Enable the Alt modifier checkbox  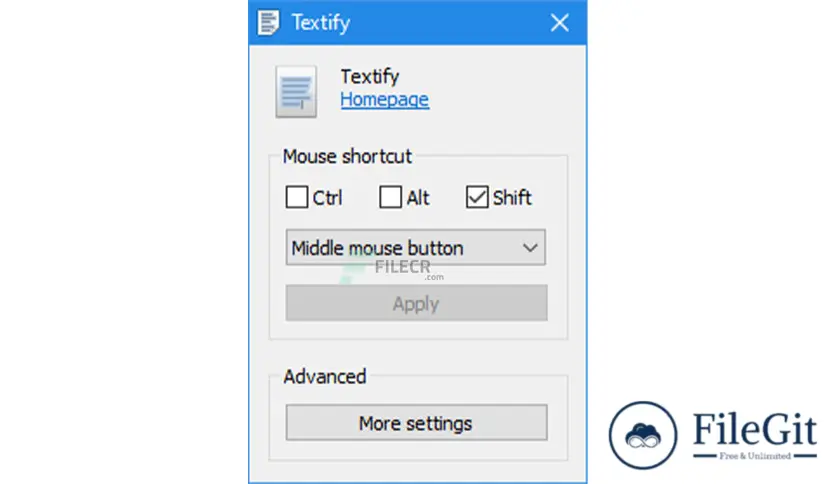390,197
